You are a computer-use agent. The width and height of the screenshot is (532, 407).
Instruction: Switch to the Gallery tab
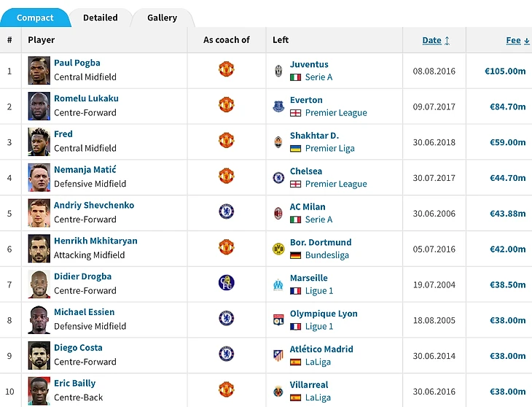click(163, 18)
